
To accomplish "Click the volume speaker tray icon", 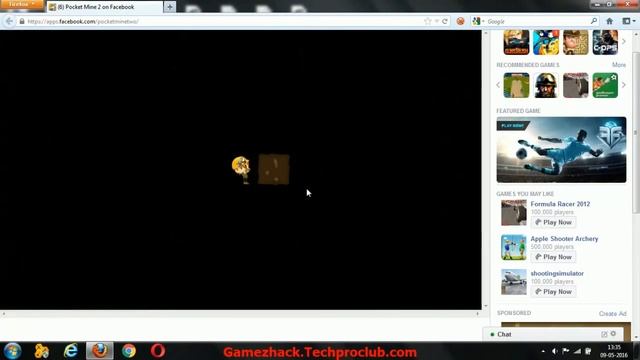I will click(554, 351).
